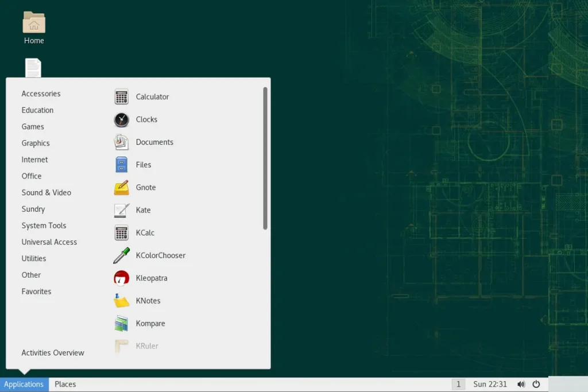Open the Activities Overview
The width and height of the screenshot is (588, 392).
click(52, 352)
